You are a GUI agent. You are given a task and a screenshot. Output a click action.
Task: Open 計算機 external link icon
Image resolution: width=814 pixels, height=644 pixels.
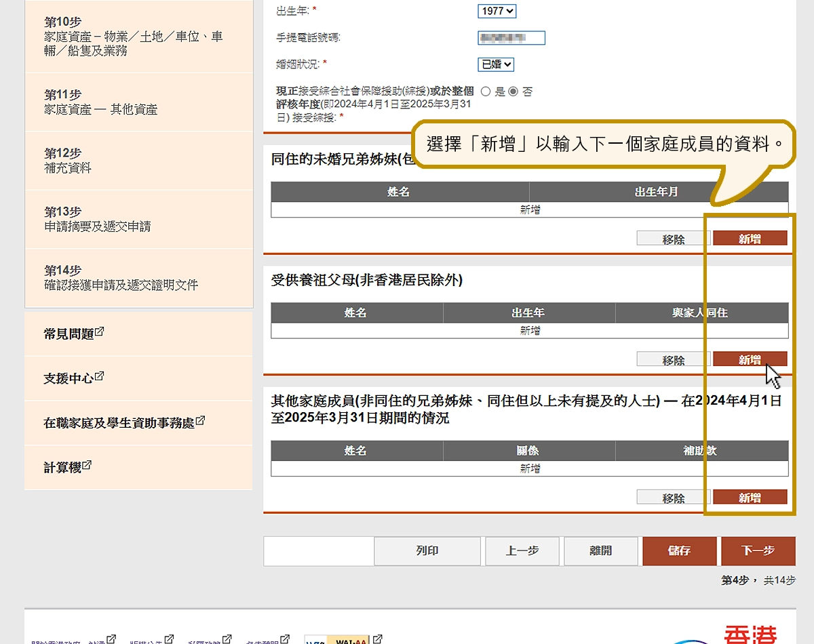click(x=88, y=466)
